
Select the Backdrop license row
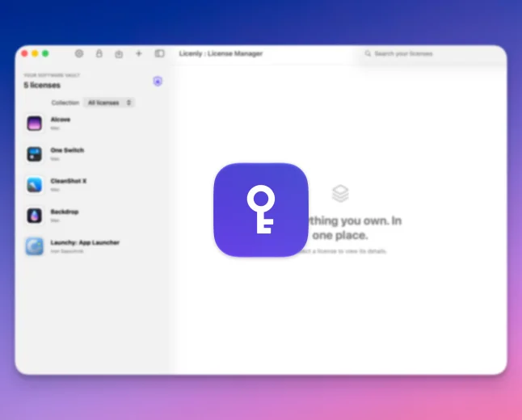click(x=91, y=216)
